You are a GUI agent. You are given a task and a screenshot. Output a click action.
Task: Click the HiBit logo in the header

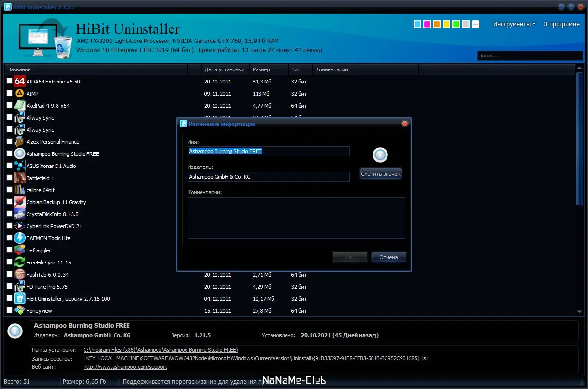(x=46, y=40)
